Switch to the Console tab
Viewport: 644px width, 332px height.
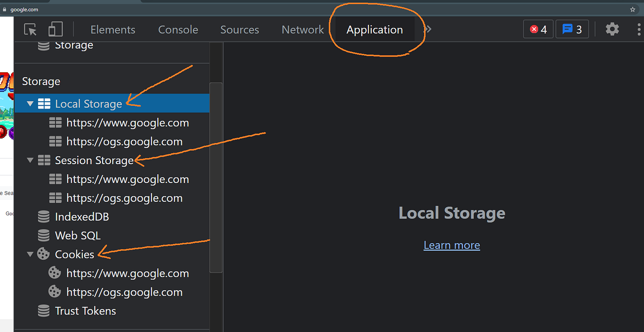click(178, 30)
